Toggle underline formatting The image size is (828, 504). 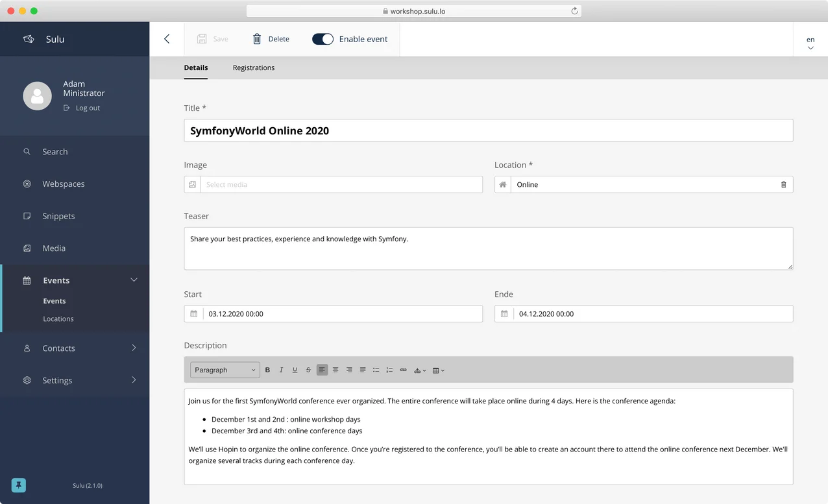point(295,370)
